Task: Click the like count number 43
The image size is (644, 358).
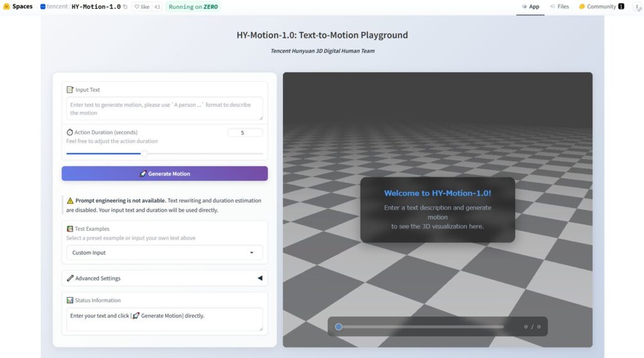Action: coord(157,7)
